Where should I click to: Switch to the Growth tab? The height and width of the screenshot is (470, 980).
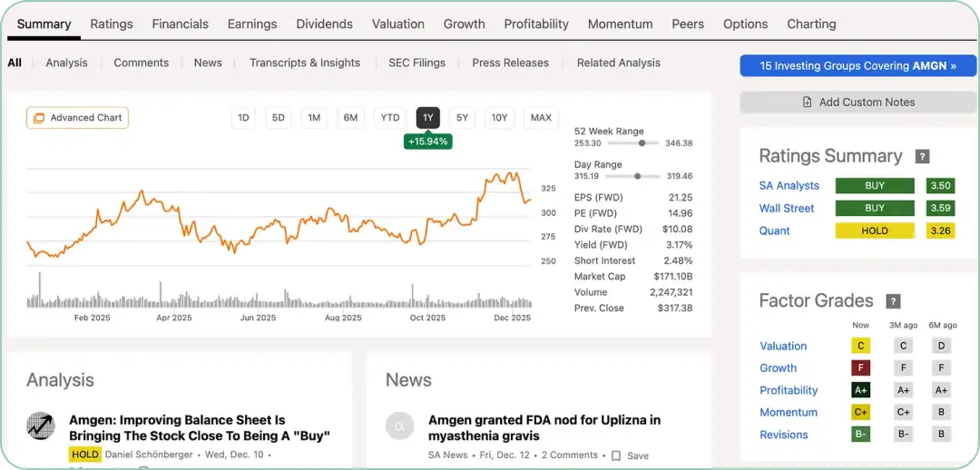point(464,24)
